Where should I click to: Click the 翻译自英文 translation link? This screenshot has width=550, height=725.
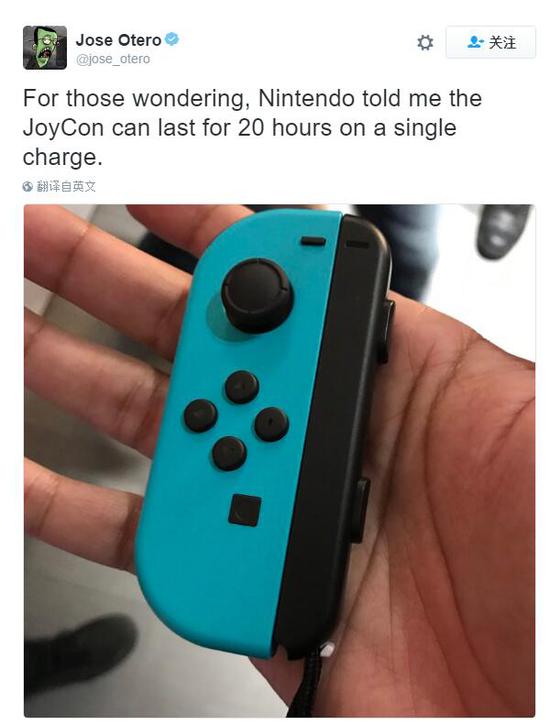66,186
